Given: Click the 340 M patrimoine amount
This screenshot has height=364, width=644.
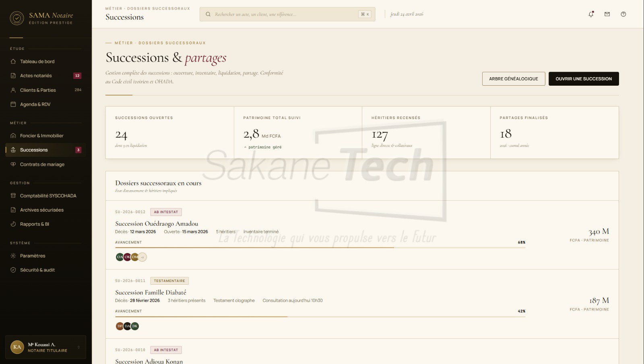Looking at the screenshot, I should [x=599, y=232].
